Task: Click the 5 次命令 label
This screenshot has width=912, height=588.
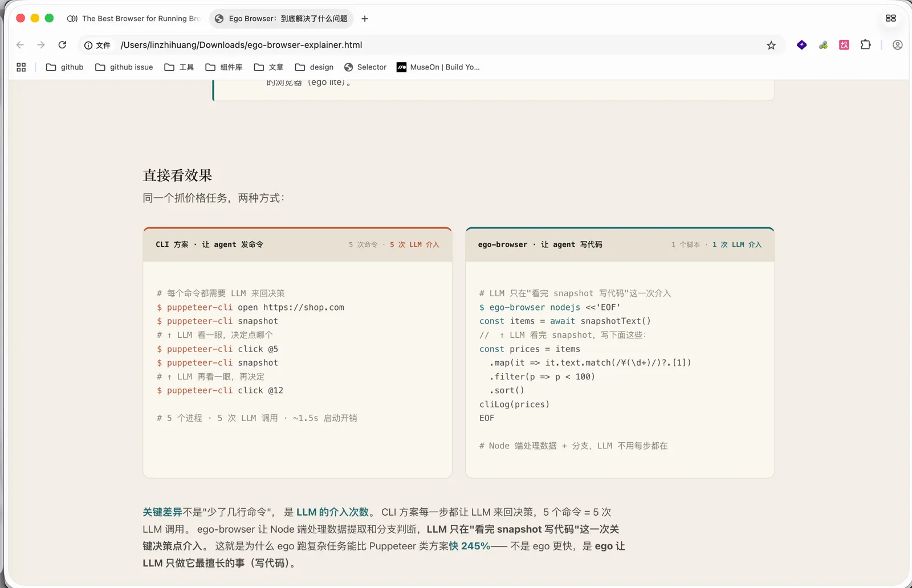Action: click(x=363, y=244)
